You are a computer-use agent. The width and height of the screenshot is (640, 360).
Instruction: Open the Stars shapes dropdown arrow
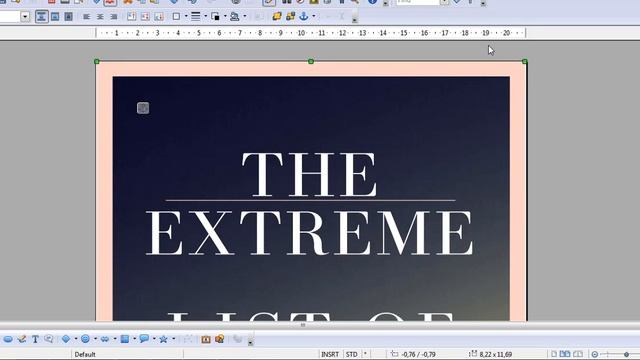[x=173, y=339]
